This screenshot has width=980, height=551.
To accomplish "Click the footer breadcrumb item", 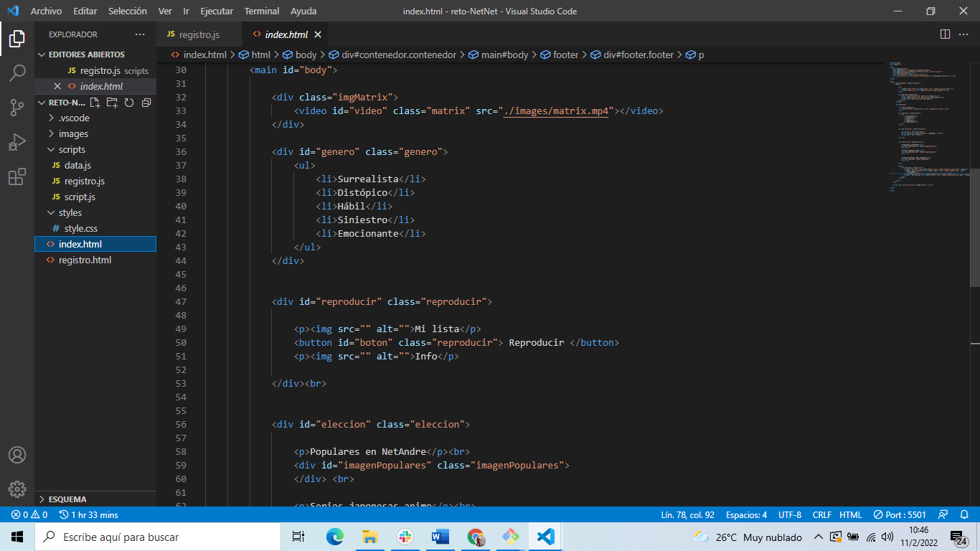I will click(x=560, y=55).
